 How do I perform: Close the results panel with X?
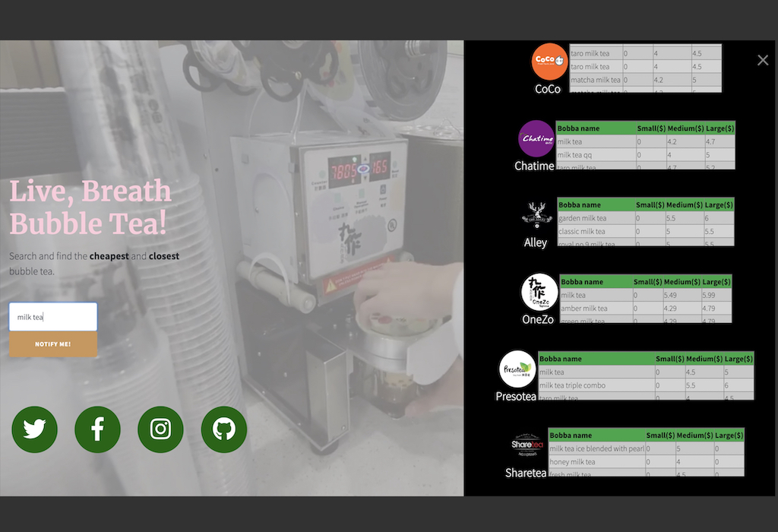[x=763, y=60]
